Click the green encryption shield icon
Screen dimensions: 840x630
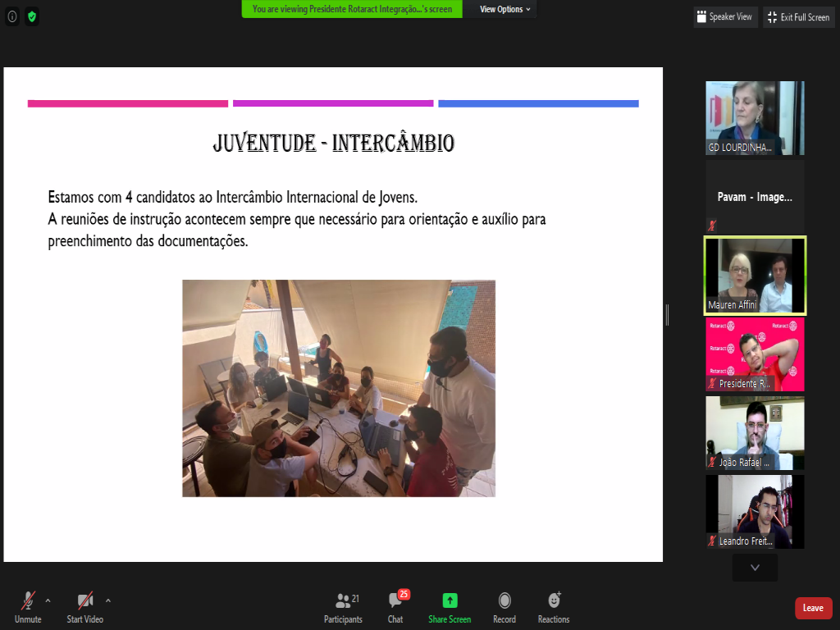point(32,16)
